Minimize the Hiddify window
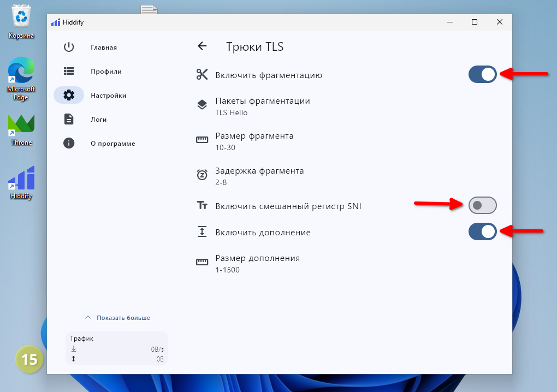The height and width of the screenshot is (392, 557). [x=450, y=22]
